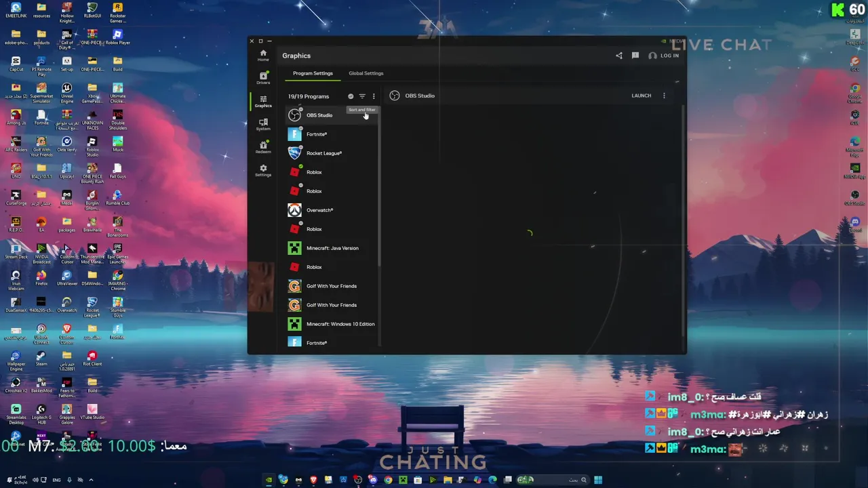Open the Riot Client desktop shortcut
868x488 pixels.
click(x=92, y=359)
